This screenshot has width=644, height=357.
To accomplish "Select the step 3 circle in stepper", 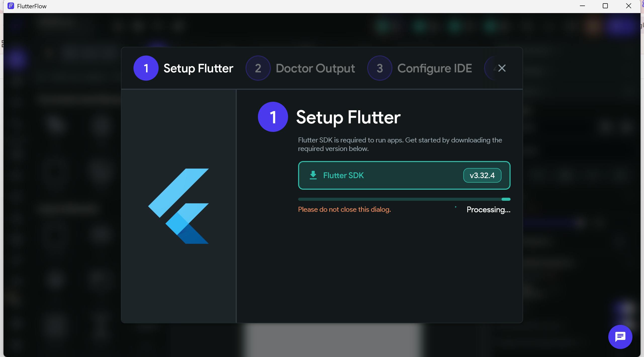I will point(380,68).
